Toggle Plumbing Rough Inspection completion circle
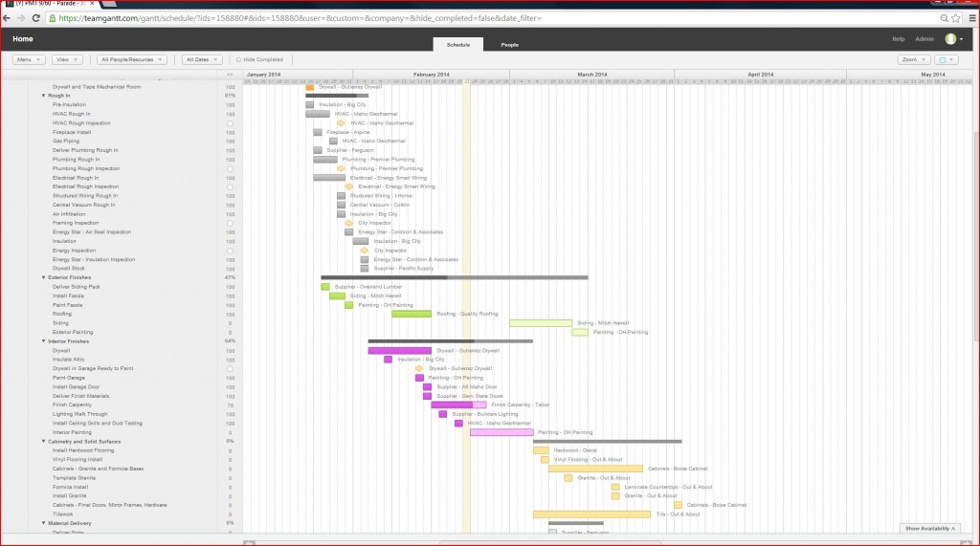The height and width of the screenshot is (546, 980). (230, 169)
